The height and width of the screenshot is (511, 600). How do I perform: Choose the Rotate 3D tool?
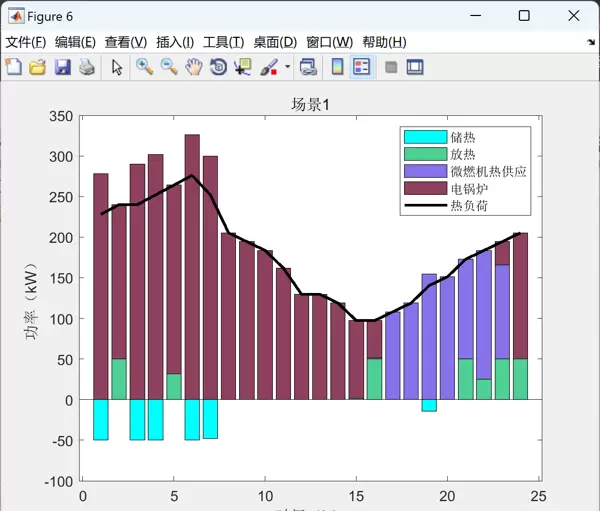click(x=218, y=67)
